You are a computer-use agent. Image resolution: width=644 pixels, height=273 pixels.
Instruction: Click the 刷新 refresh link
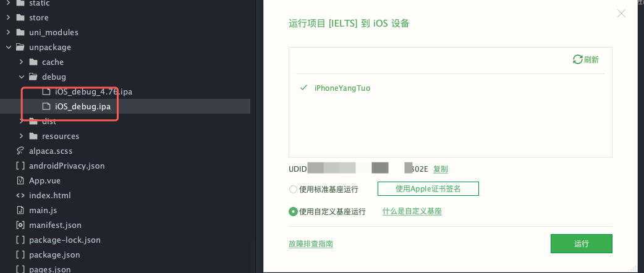[x=591, y=59]
